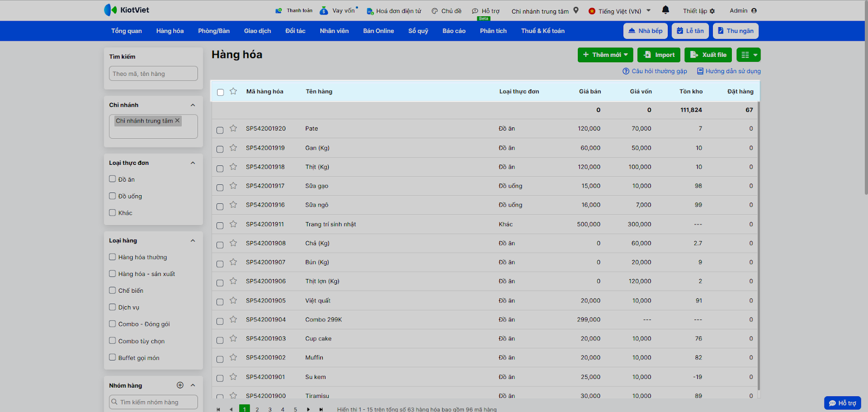This screenshot has width=868, height=412.
Task: Open the Vay vốn loan shortcut
Action: point(339,10)
